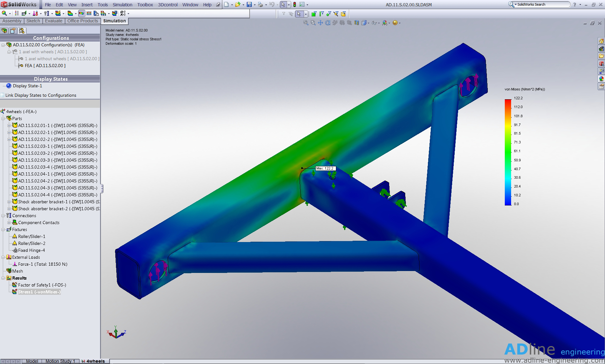Collapse the Fixtures folder
This screenshot has height=364, width=605.
click(x=3, y=229)
